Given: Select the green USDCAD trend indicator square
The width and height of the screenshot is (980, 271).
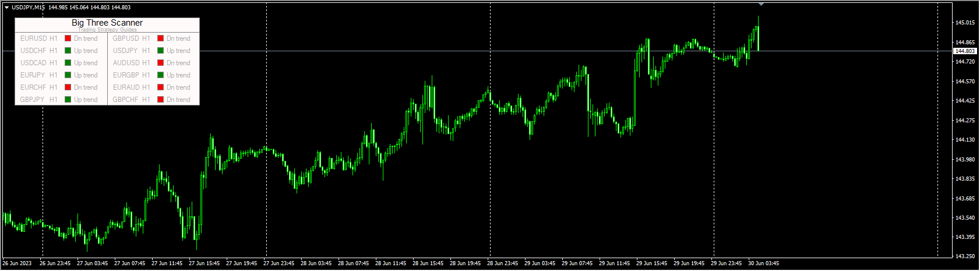Looking at the screenshot, I should point(68,63).
